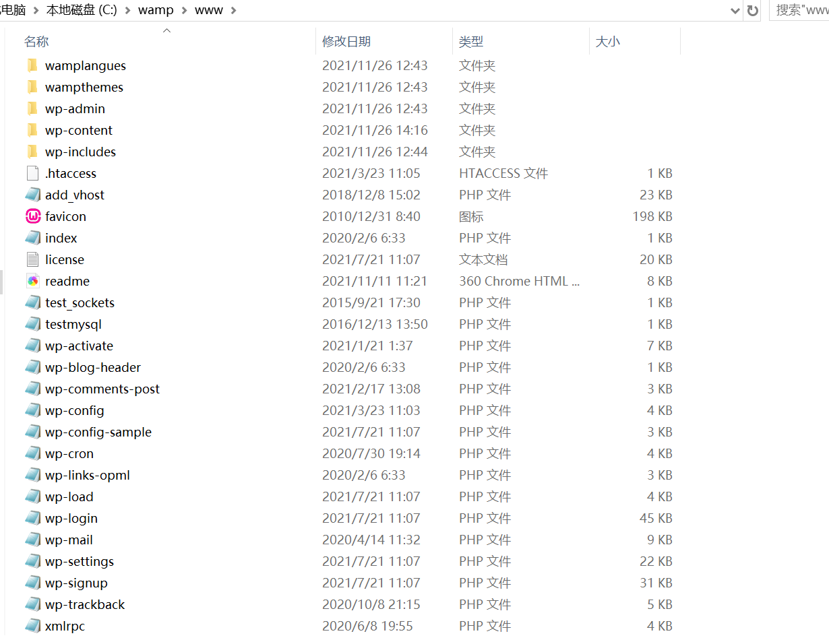
Task: Refresh the www folder view
Action: (x=753, y=10)
